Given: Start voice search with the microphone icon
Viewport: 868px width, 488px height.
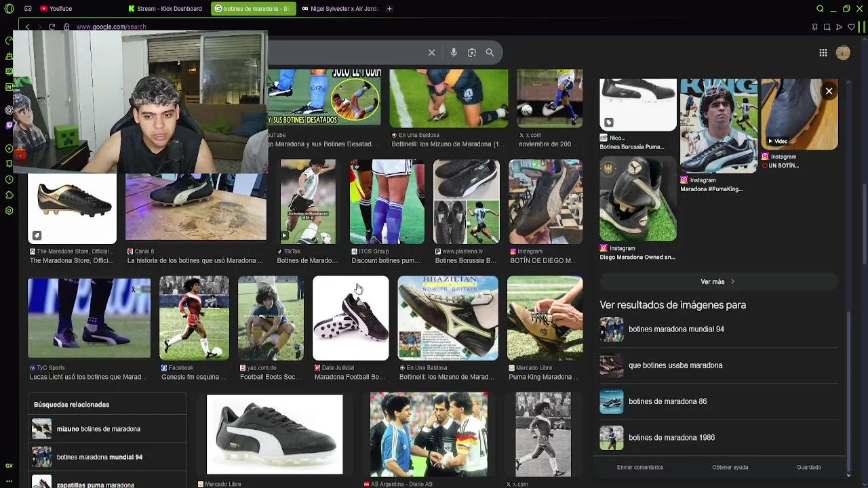Looking at the screenshot, I should click(x=454, y=52).
